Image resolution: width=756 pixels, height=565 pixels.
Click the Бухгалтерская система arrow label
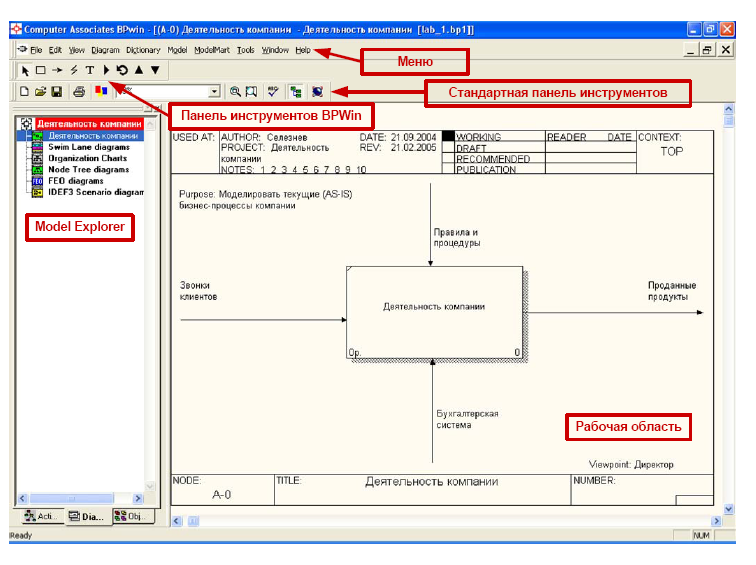467,419
